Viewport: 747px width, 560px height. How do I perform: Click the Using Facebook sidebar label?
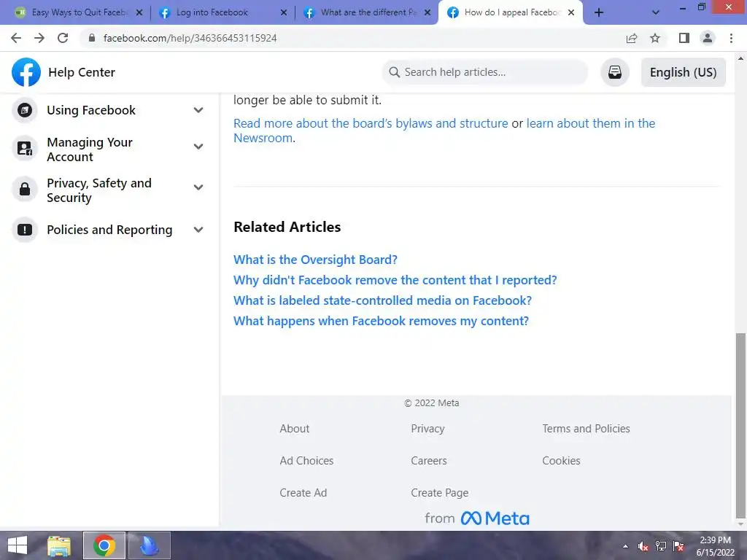pos(91,110)
